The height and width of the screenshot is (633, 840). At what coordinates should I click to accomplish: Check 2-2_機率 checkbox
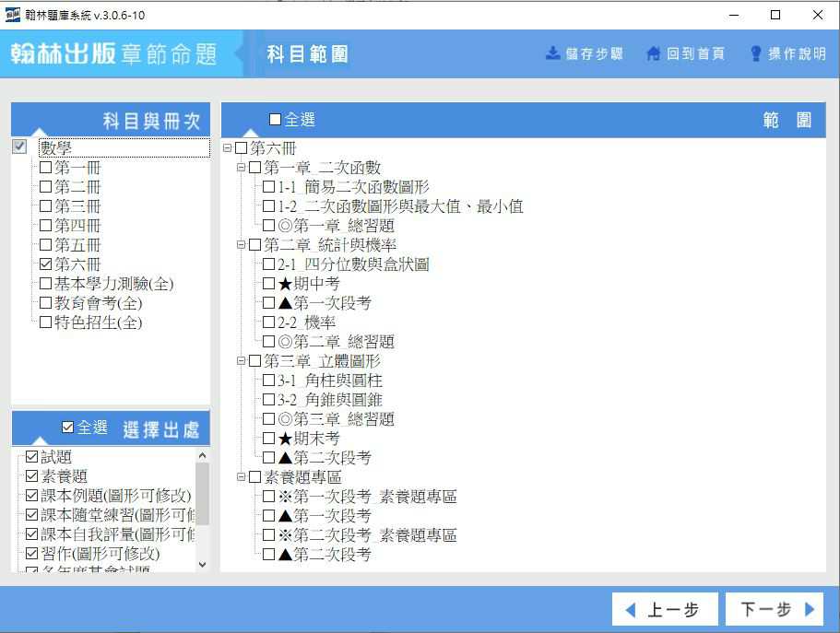[269, 322]
